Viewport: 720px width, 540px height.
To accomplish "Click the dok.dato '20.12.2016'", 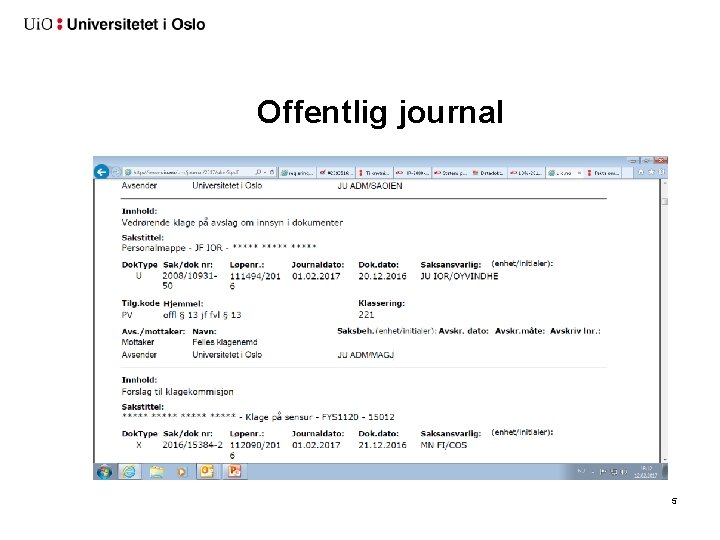I will (x=382, y=276).
